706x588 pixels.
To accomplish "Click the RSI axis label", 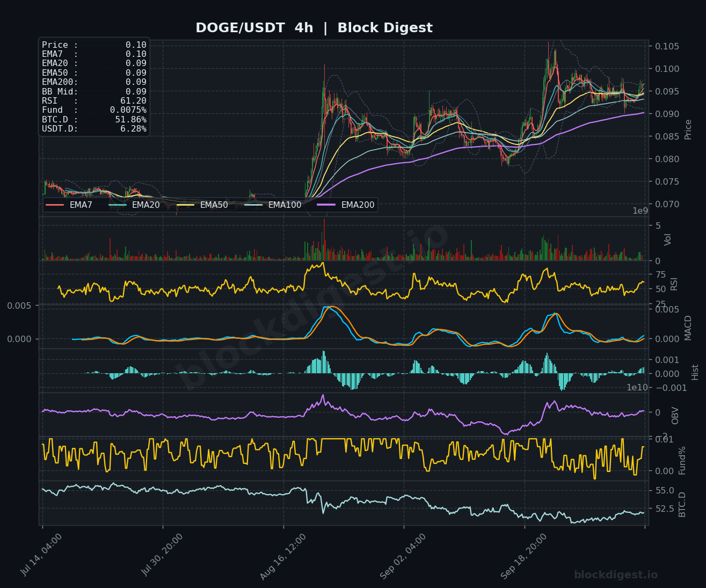I will click(x=674, y=284).
